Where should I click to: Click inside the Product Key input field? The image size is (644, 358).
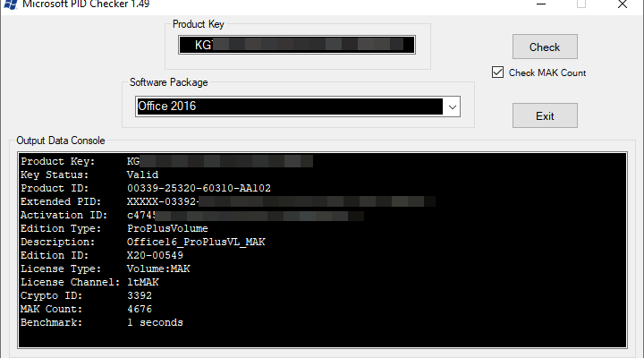[295, 45]
